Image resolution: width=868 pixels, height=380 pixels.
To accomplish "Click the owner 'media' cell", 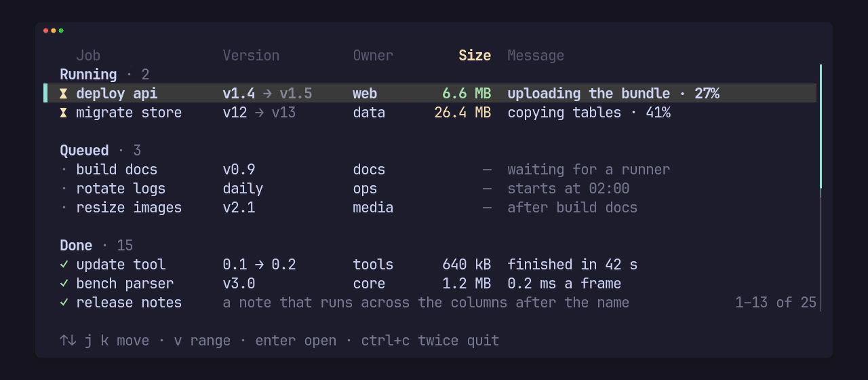I will click(373, 208).
